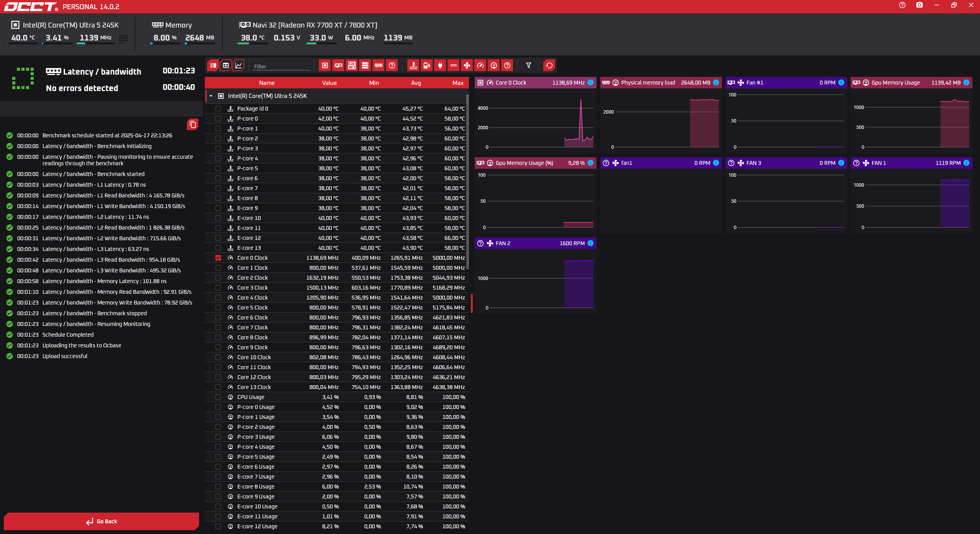Switch to graph view icon
980x534 pixels.
[x=238, y=65]
